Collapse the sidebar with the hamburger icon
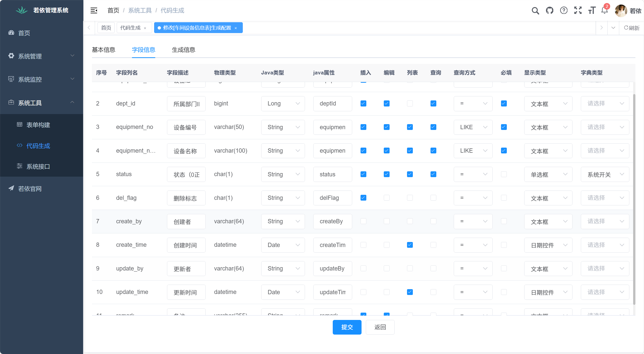Screen dimensions: 644x354 pos(94,10)
